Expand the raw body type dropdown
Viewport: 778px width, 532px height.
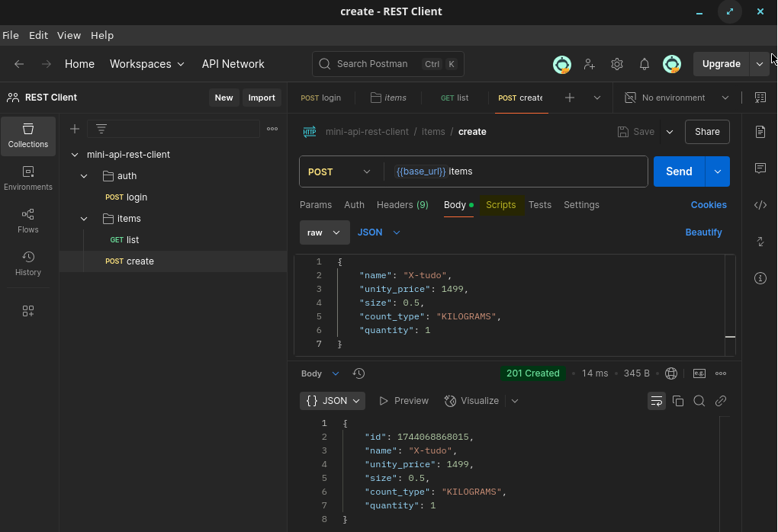point(324,232)
